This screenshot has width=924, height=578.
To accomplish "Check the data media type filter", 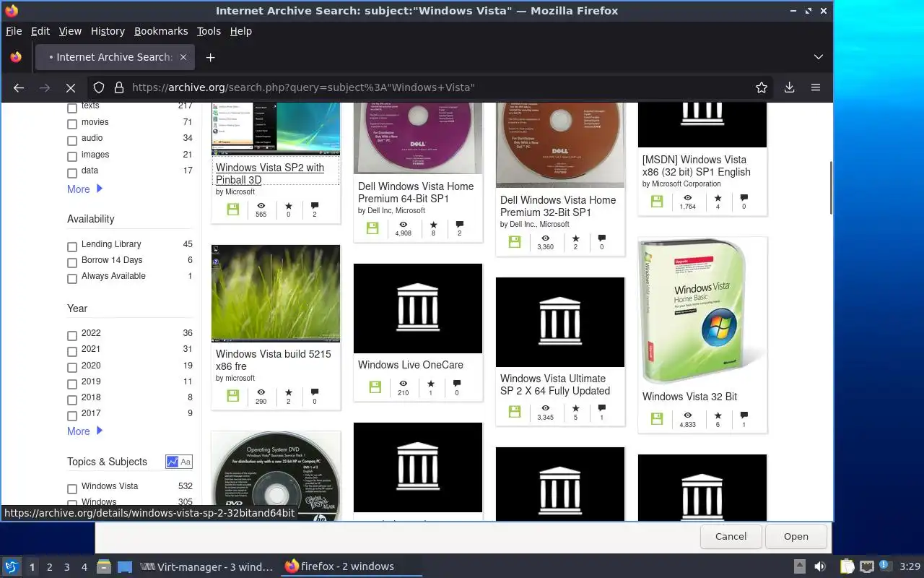I will coord(71,173).
